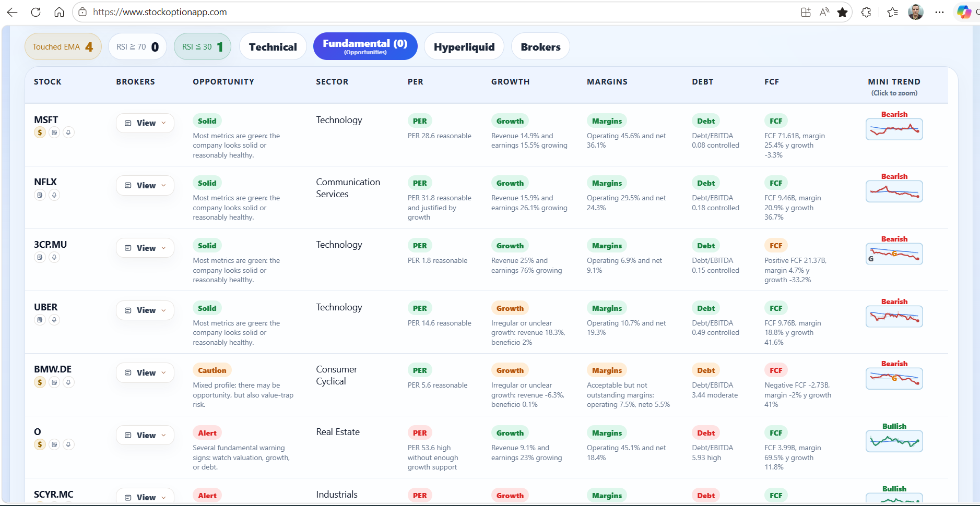The image size is (980, 506).
Task: Open the Copilot icon in browser toolbar
Action: pyautogui.click(x=964, y=12)
